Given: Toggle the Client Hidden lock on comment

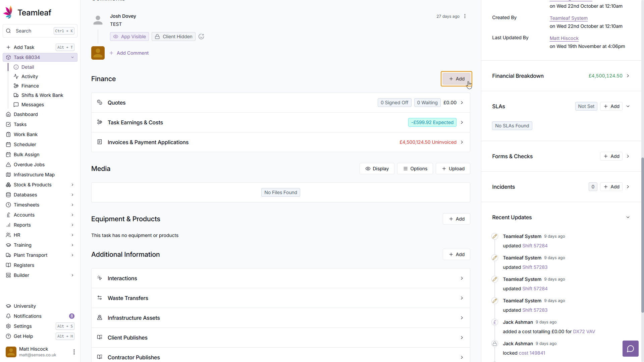Looking at the screenshot, I should pos(173,37).
